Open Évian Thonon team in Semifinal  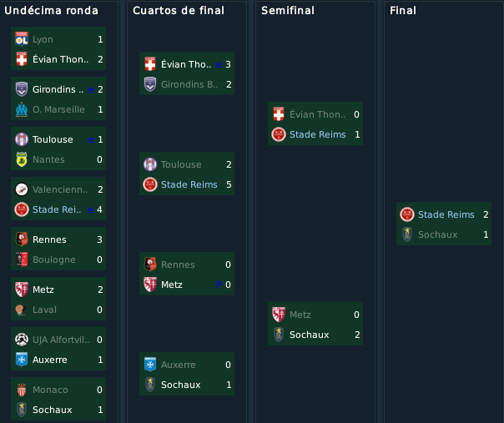click(x=317, y=114)
